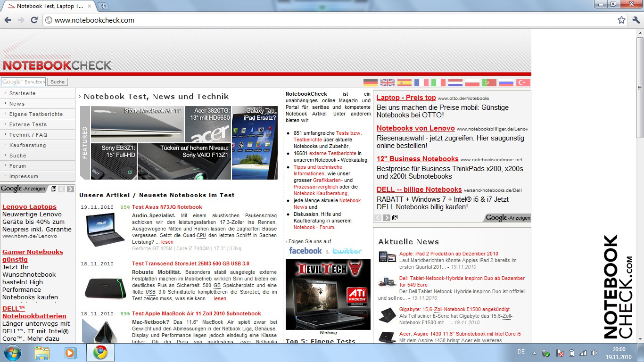This screenshot has width=644, height=362.
Task: Select the Russian flag language
Action: click(506, 82)
